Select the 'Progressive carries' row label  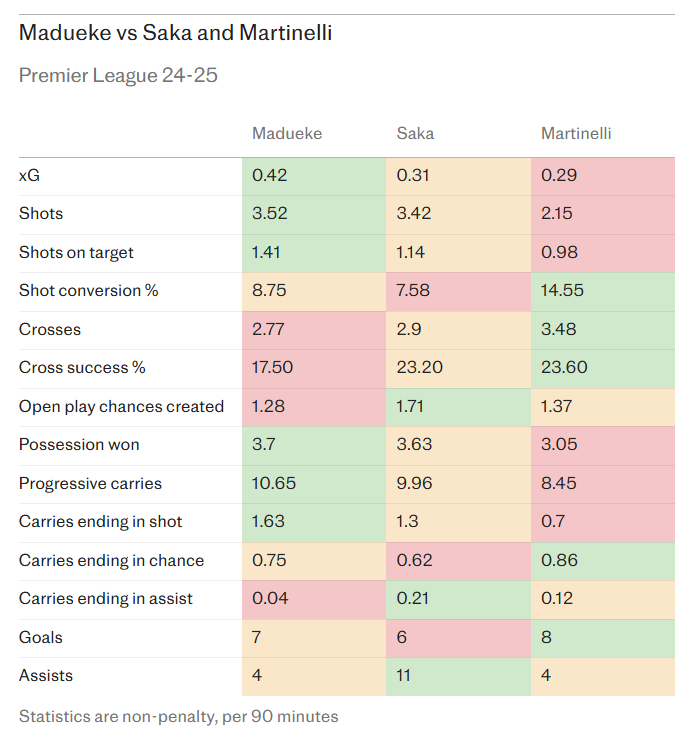click(90, 483)
